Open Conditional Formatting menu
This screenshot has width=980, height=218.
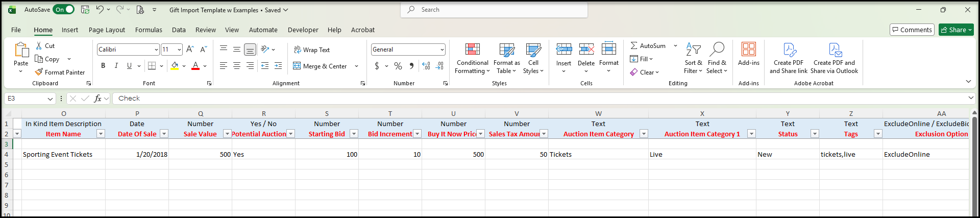pyautogui.click(x=472, y=58)
